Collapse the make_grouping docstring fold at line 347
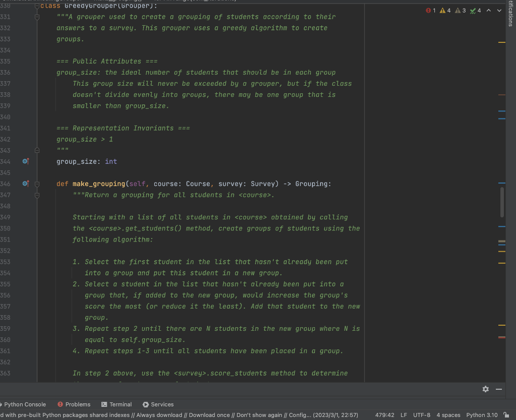The image size is (516, 420). [x=37, y=195]
